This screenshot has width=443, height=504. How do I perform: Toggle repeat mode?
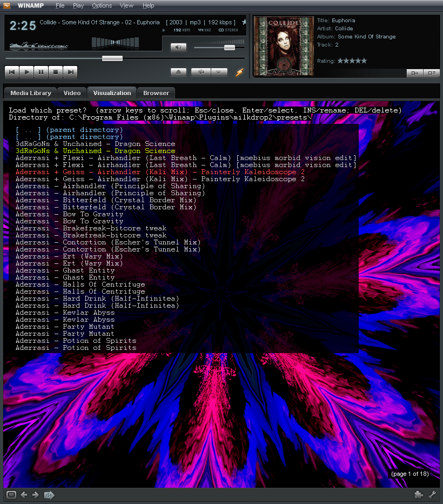click(219, 72)
